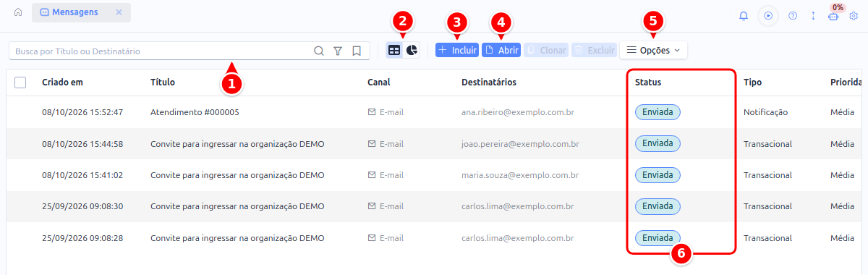
Task: Open the notifications bell
Action: [744, 15]
